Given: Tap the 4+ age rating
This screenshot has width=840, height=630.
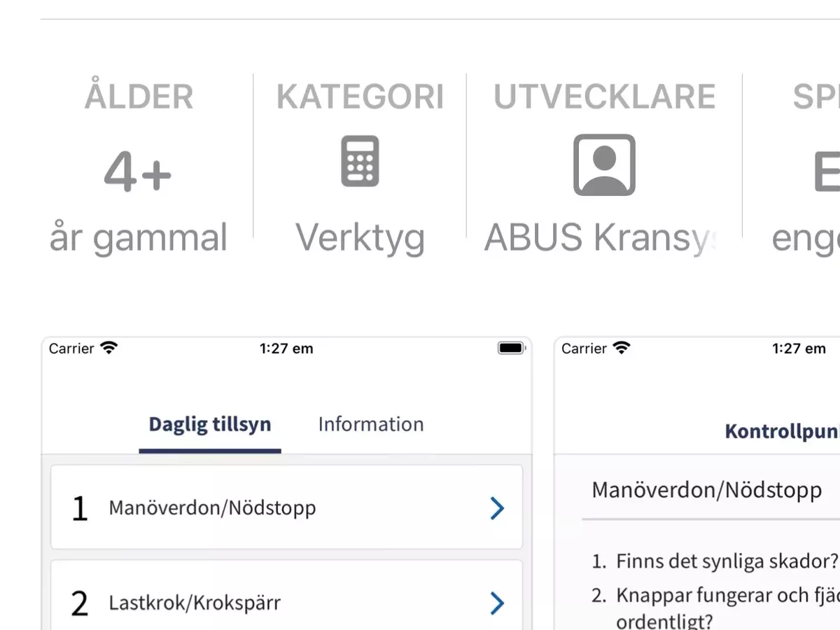Looking at the screenshot, I should pos(138,172).
